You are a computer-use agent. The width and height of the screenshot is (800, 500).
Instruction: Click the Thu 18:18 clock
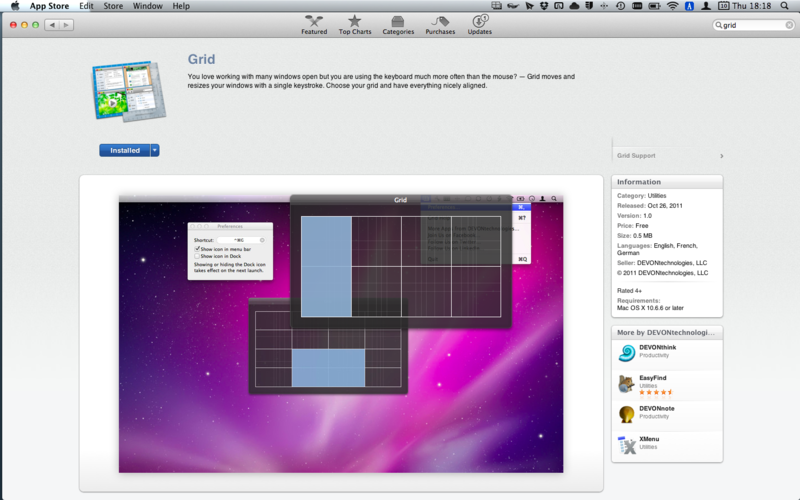(751, 6)
